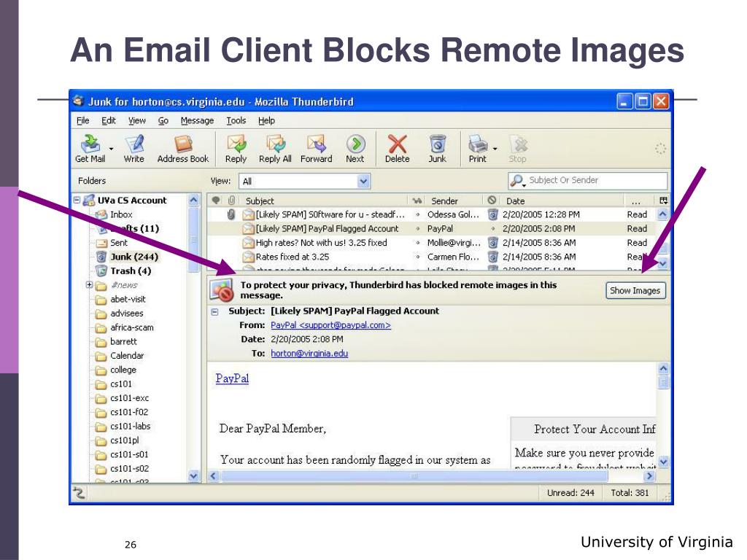Click the Stop toolbar icon

[x=518, y=148]
